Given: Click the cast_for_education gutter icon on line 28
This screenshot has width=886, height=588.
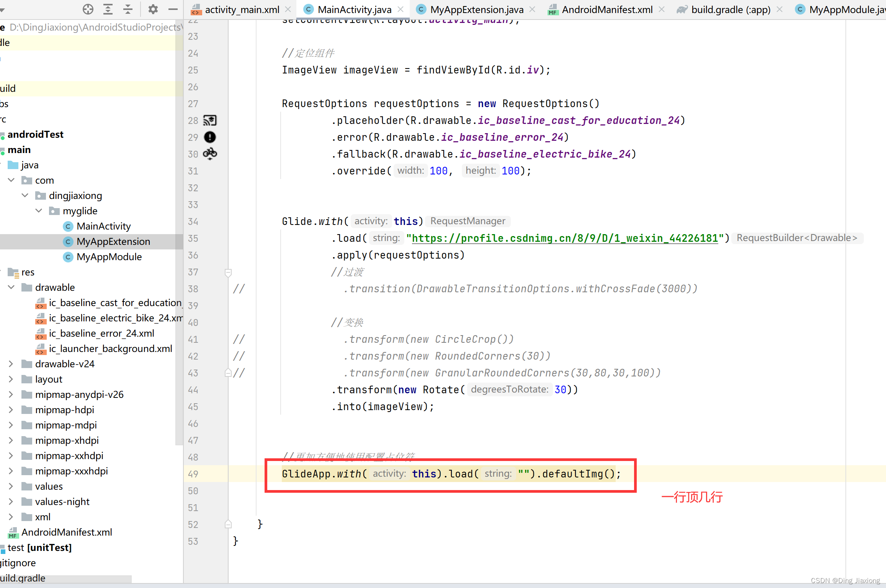Looking at the screenshot, I should 210,121.
